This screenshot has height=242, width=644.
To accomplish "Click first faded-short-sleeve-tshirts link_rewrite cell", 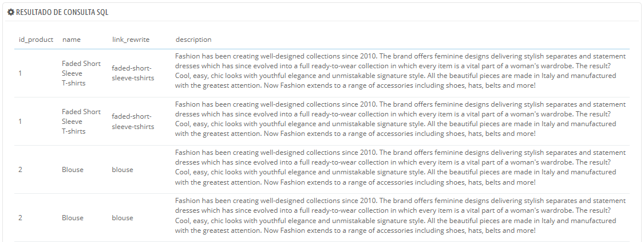I will 133,73.
